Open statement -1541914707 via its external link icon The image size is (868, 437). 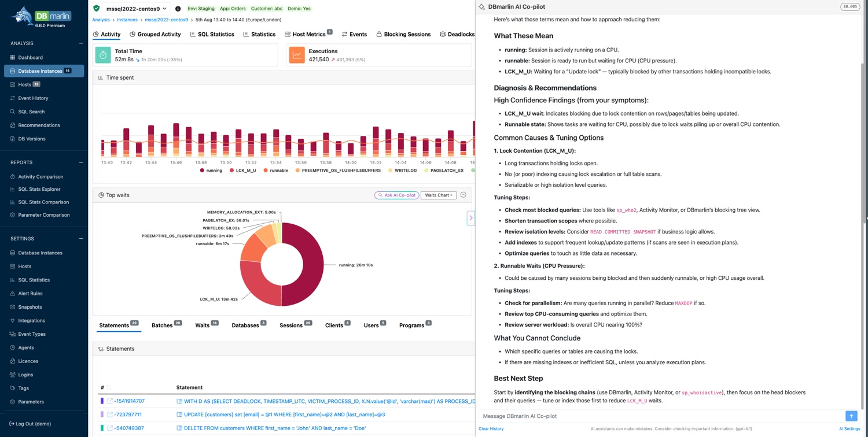[110, 401]
